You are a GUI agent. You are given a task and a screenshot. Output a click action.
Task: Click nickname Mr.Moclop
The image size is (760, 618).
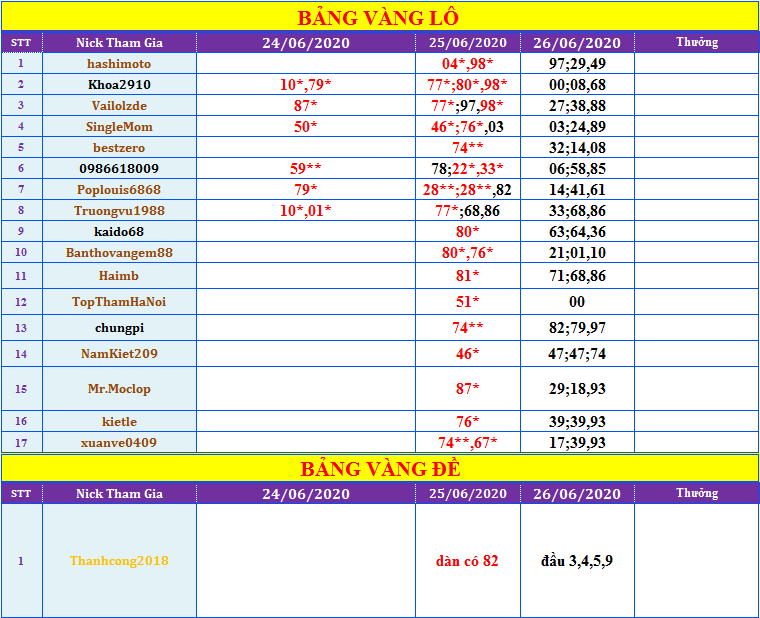coord(119,389)
